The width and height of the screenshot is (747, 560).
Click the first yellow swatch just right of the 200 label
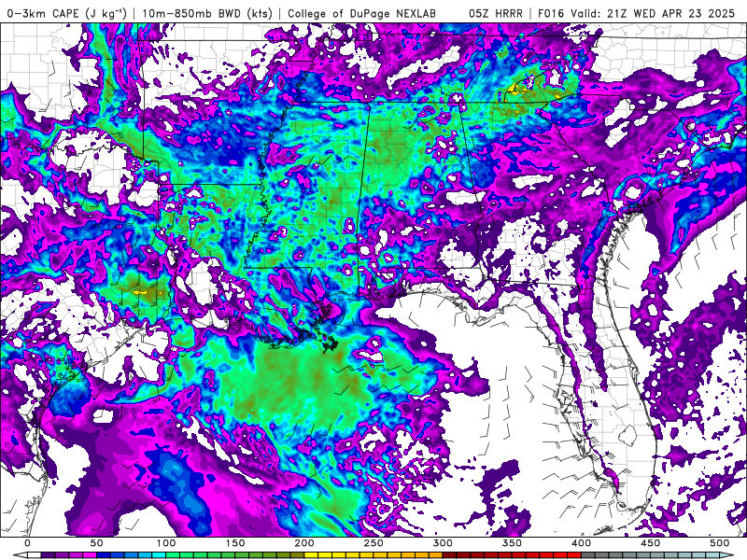(x=311, y=555)
